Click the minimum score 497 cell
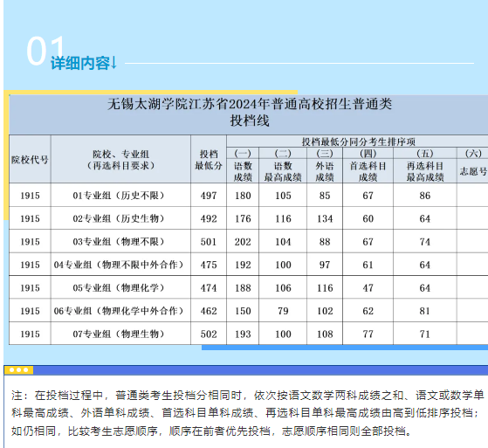Image resolution: width=488 pixels, height=448 pixels. (x=209, y=196)
